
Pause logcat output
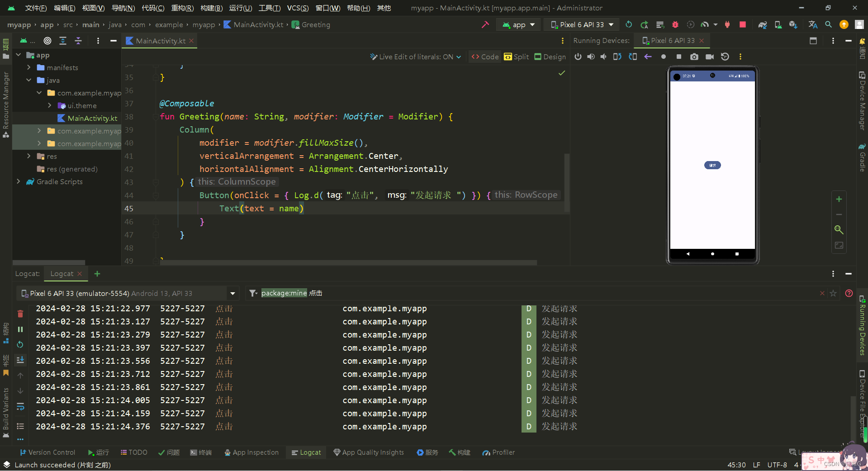point(20,329)
